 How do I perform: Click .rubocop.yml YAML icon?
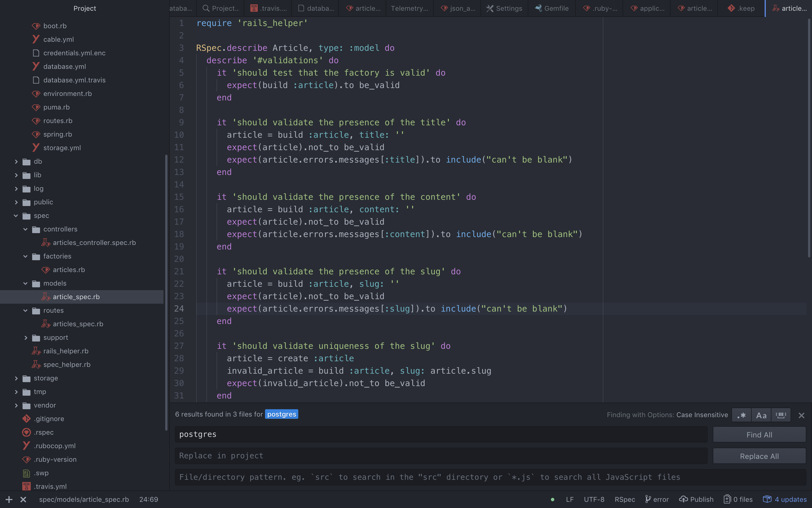pos(27,446)
